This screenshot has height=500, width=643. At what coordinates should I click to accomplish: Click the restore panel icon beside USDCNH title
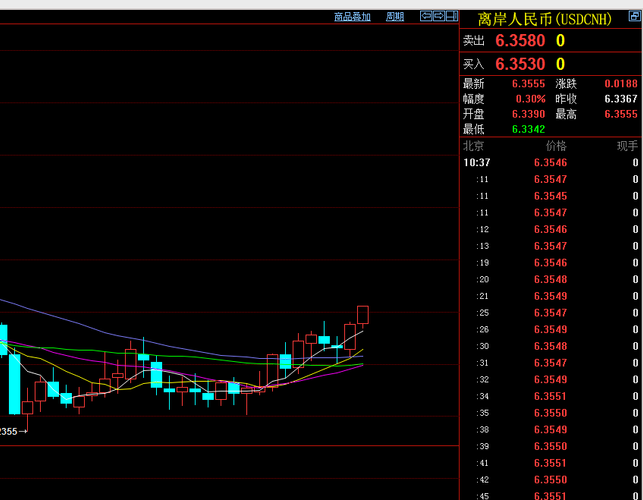(634, 16)
